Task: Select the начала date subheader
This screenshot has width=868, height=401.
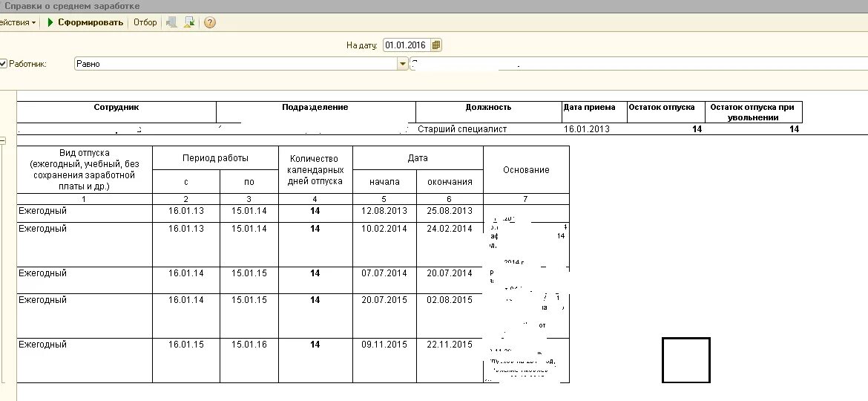Action: click(x=384, y=182)
